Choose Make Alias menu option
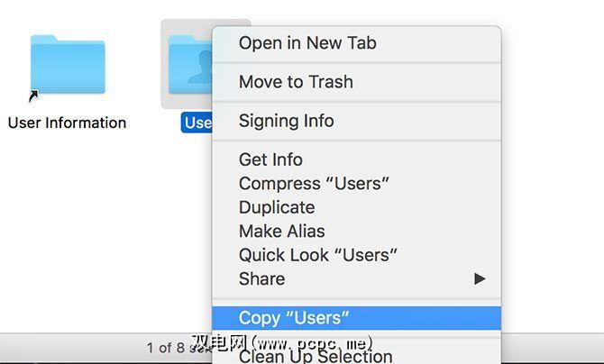 click(281, 232)
